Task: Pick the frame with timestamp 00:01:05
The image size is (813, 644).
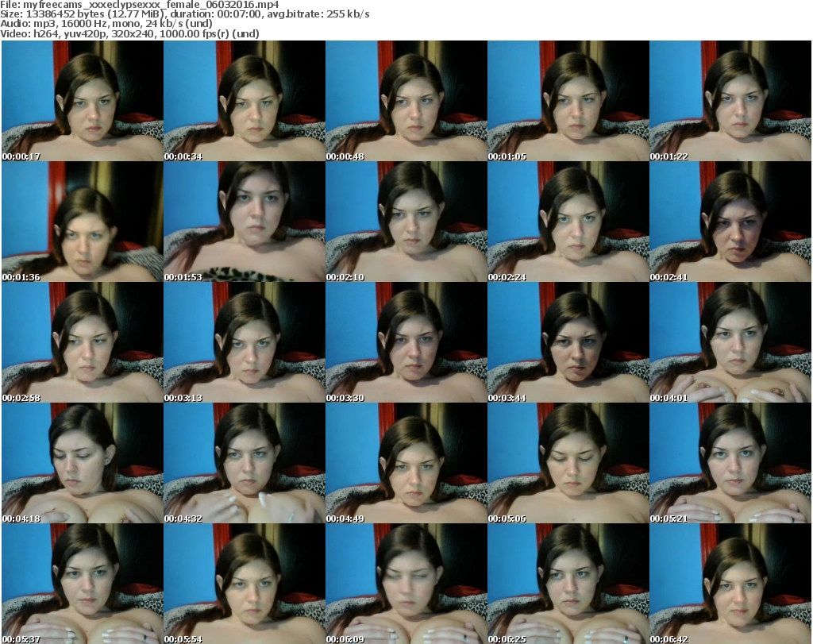Action: point(568,101)
